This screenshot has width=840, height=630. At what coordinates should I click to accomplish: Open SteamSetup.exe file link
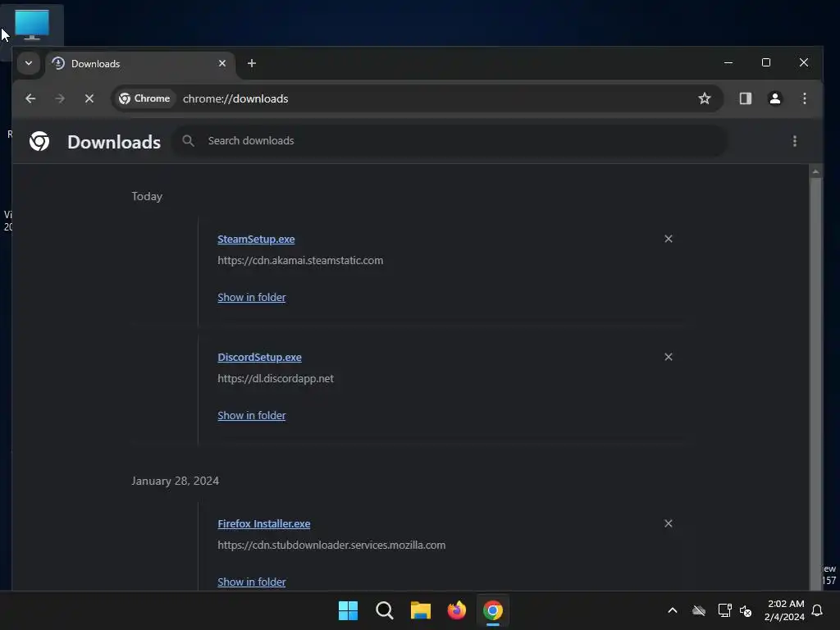256,240
